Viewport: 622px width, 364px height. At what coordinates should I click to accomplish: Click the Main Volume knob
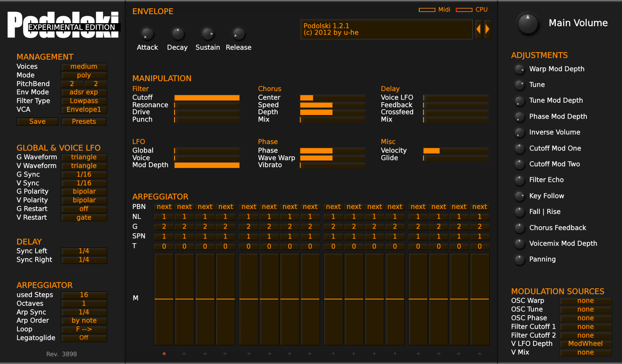click(x=528, y=23)
